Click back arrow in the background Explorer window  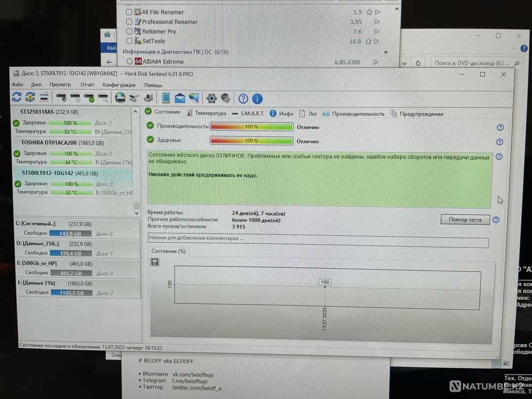point(109,62)
